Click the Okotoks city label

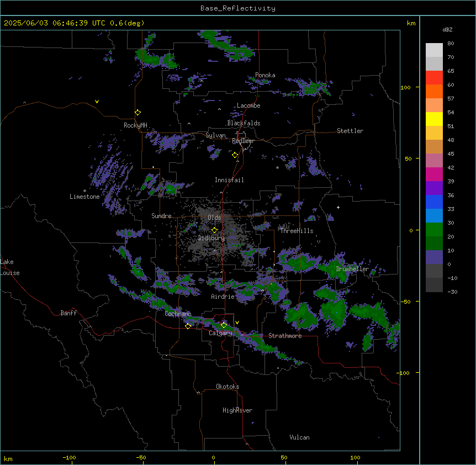(228, 387)
